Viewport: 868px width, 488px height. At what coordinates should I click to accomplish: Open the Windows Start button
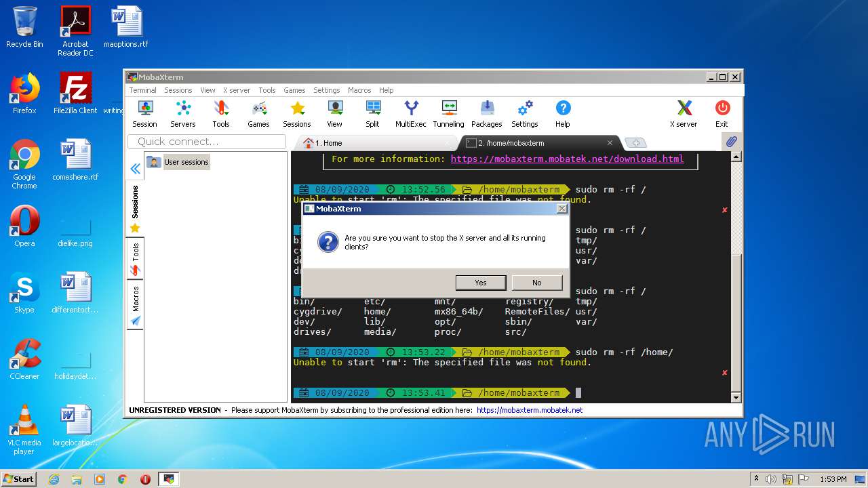(x=19, y=479)
